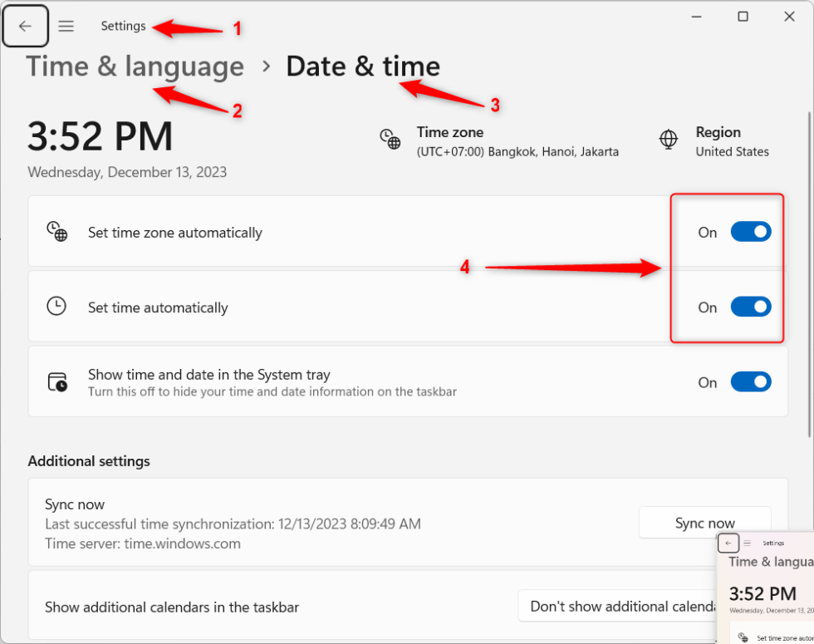Viewport: 814px width, 644px height.
Task: Disable Set time automatically
Action: click(750, 307)
